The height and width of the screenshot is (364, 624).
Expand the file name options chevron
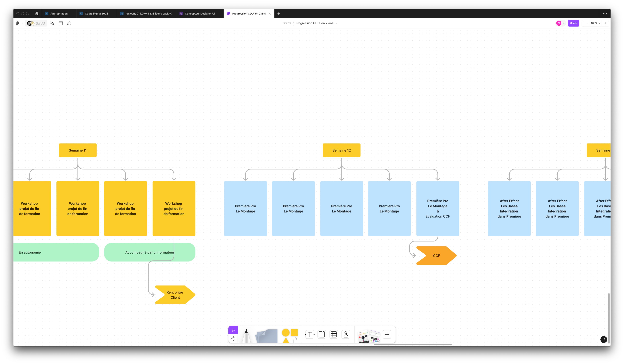(336, 23)
